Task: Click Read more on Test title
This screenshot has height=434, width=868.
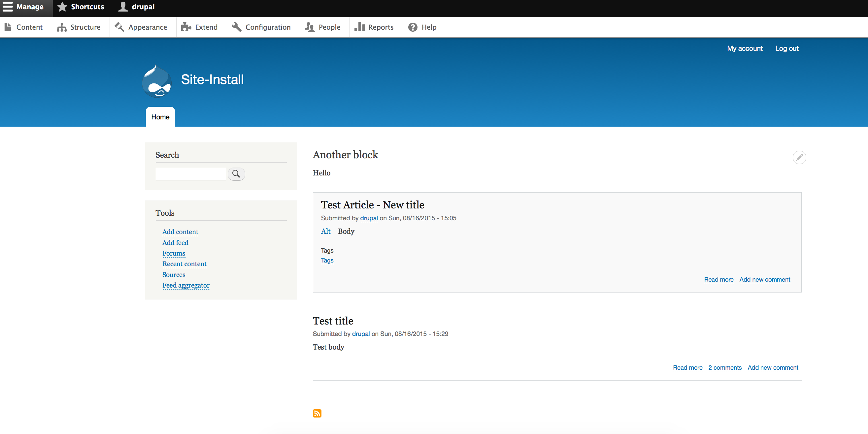Action: 688,368
